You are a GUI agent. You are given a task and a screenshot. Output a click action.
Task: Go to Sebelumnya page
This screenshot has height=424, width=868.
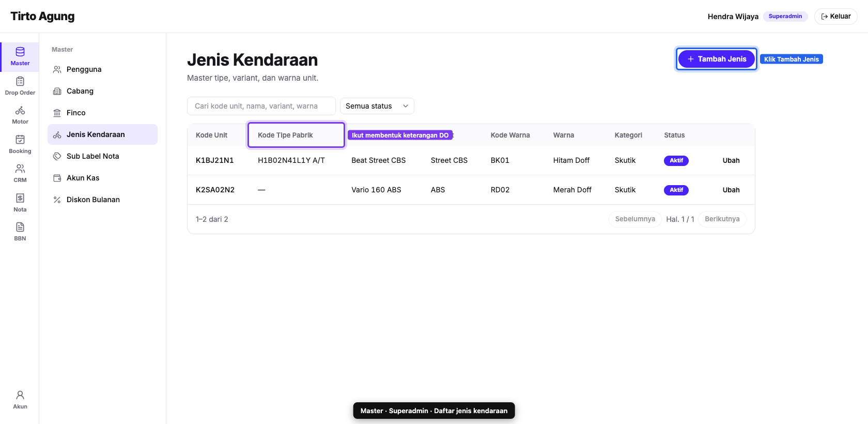coord(635,219)
